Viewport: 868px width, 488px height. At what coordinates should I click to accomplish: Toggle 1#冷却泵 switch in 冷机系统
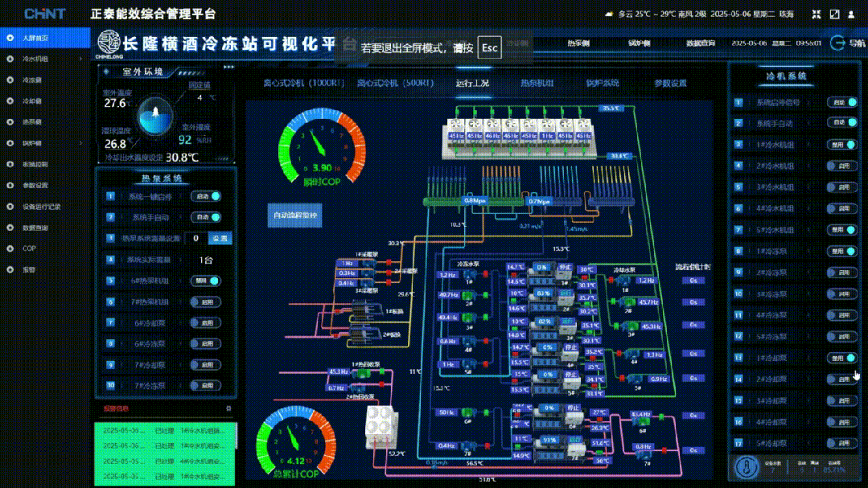pos(842,358)
